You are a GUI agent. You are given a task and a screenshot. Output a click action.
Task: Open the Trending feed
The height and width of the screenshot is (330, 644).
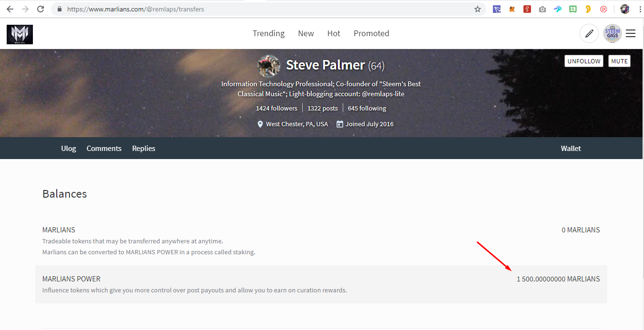[268, 33]
